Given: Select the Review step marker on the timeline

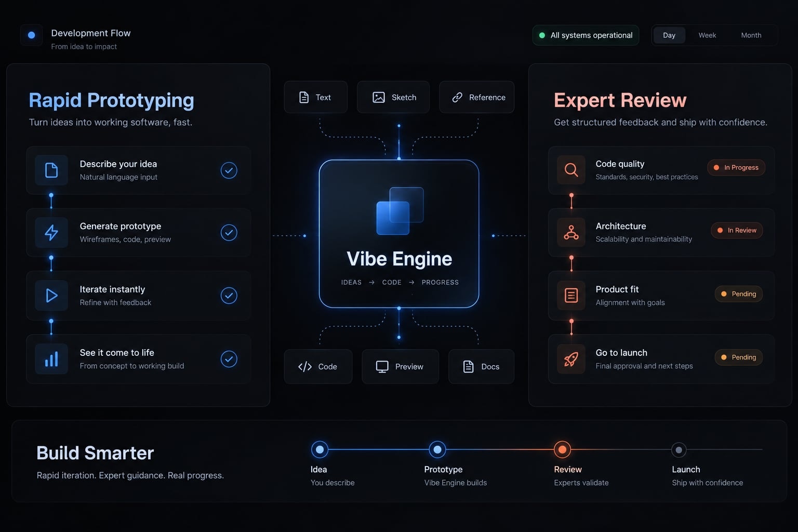Looking at the screenshot, I should [x=562, y=449].
